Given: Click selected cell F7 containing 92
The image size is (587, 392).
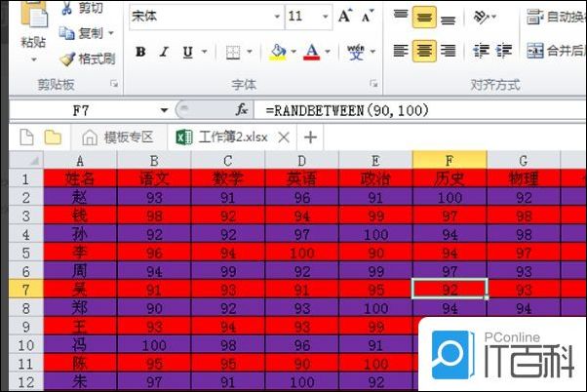Looking at the screenshot, I should pos(450,290).
